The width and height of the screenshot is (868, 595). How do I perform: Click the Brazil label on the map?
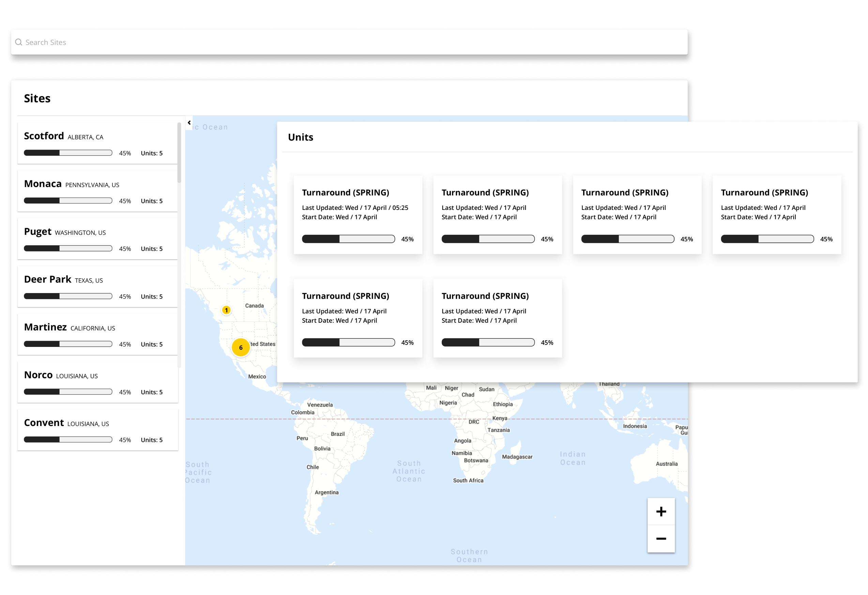[x=338, y=434]
